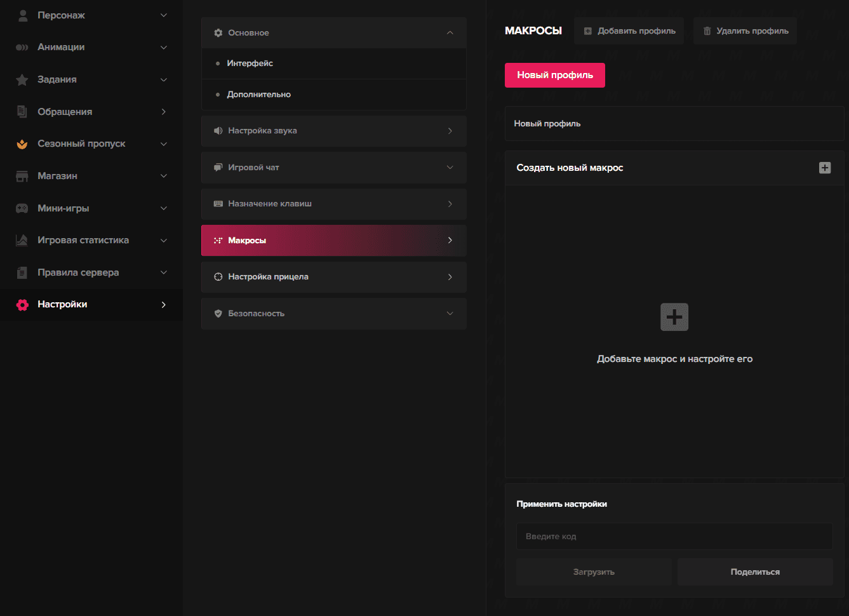Click the flower icon next to Настройки
The image size is (849, 616).
(x=22, y=305)
